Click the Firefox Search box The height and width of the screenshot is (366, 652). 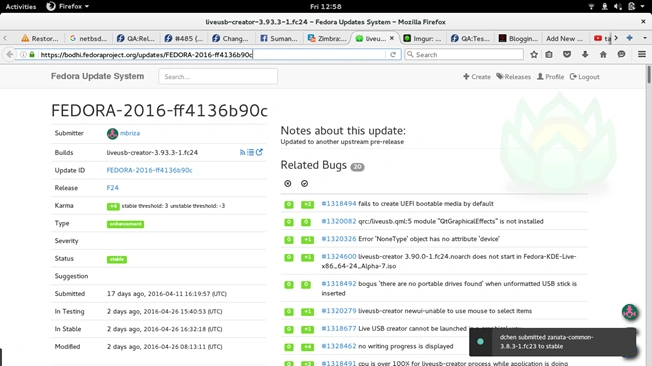tap(464, 54)
